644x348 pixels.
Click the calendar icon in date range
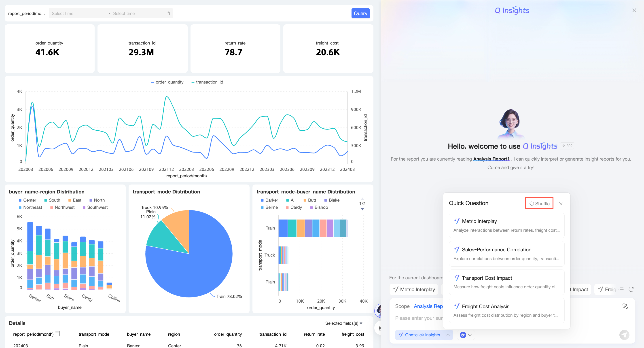coord(168,13)
